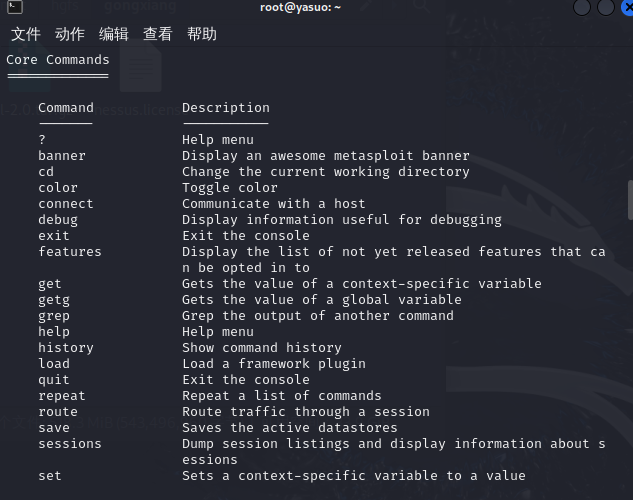
Task: Maximize the root@yasuo terminal window
Action: (605, 8)
